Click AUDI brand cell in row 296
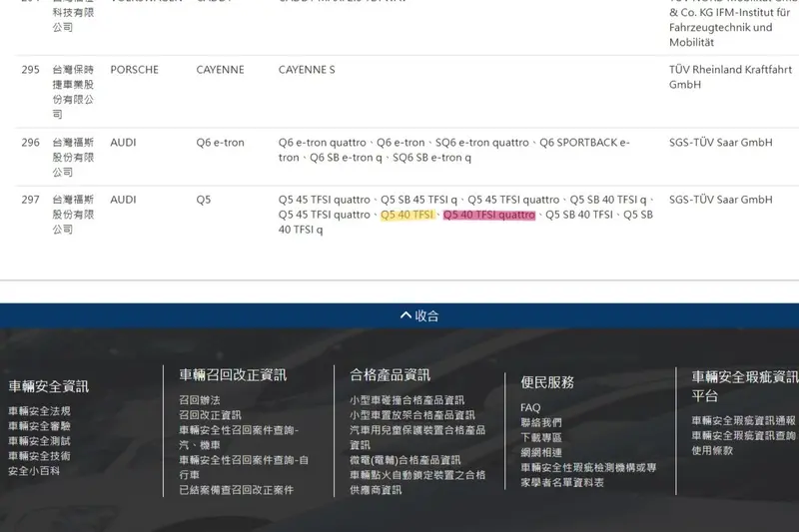The height and width of the screenshot is (532, 799). tap(123, 143)
